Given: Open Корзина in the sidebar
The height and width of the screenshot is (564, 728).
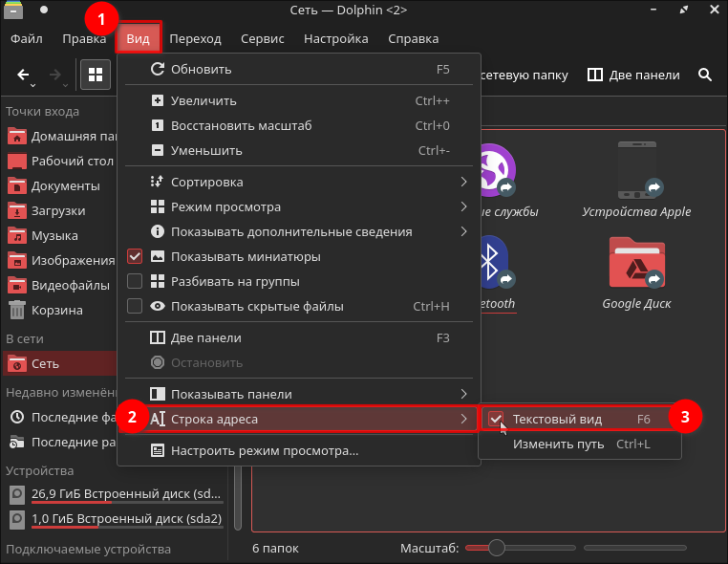Looking at the screenshot, I should [x=57, y=310].
